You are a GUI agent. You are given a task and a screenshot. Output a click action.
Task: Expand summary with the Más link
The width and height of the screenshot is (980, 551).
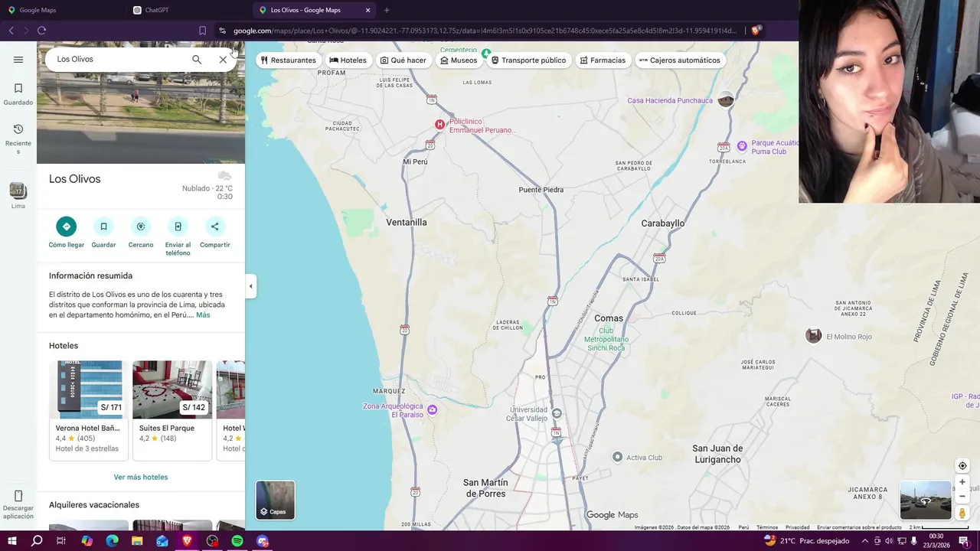point(203,315)
